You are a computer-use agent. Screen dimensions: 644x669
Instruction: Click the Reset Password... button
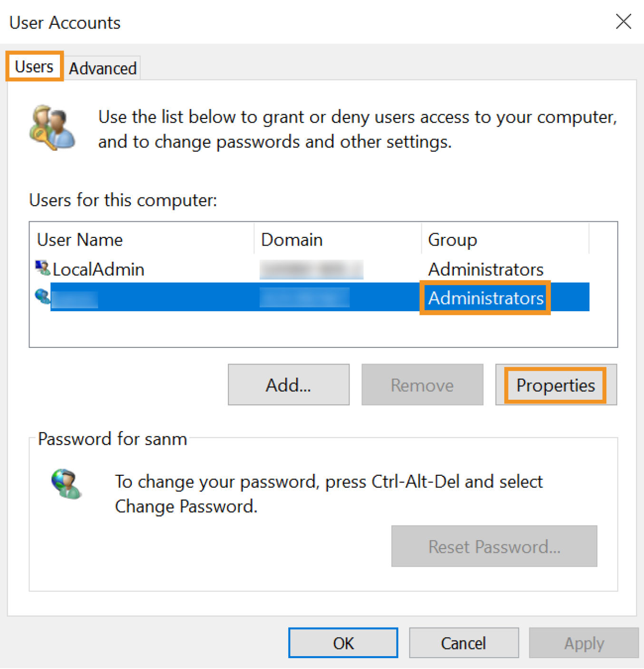click(x=494, y=546)
